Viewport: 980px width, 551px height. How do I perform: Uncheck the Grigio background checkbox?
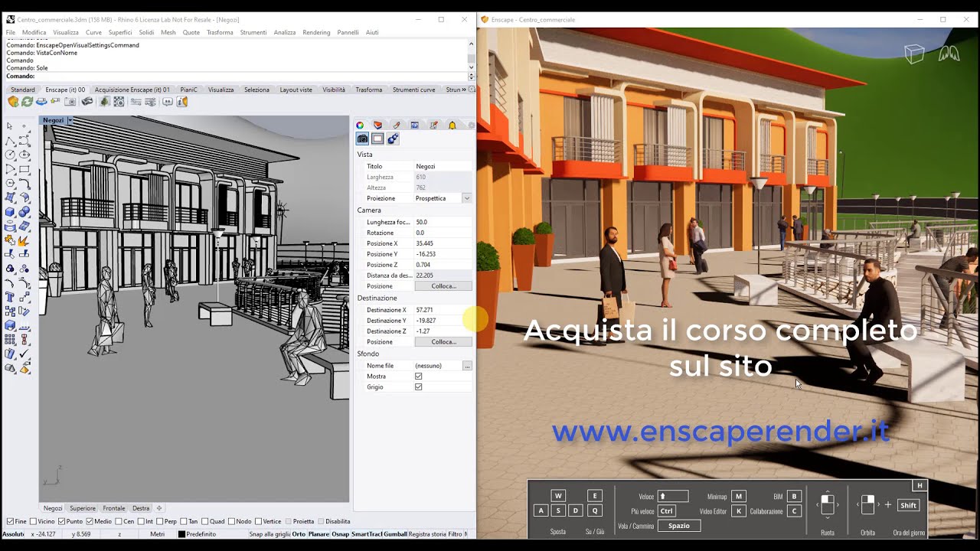pyautogui.click(x=419, y=387)
